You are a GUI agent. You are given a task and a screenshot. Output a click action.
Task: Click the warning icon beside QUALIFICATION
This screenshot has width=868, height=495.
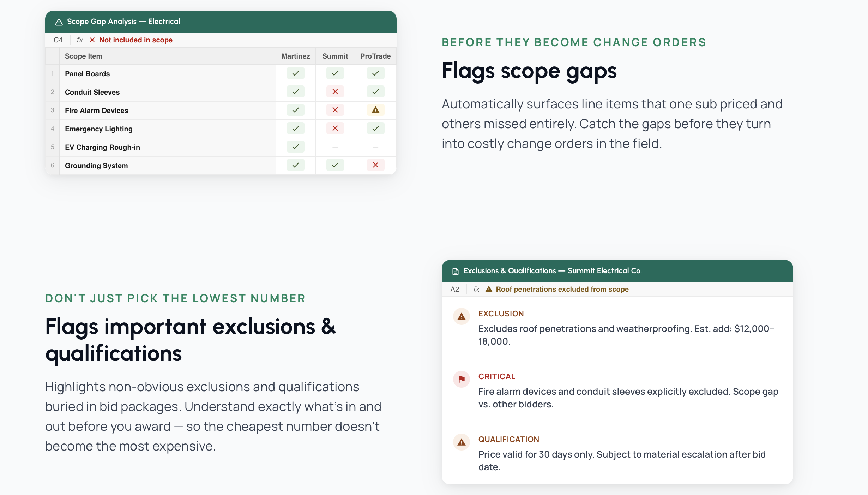462,442
